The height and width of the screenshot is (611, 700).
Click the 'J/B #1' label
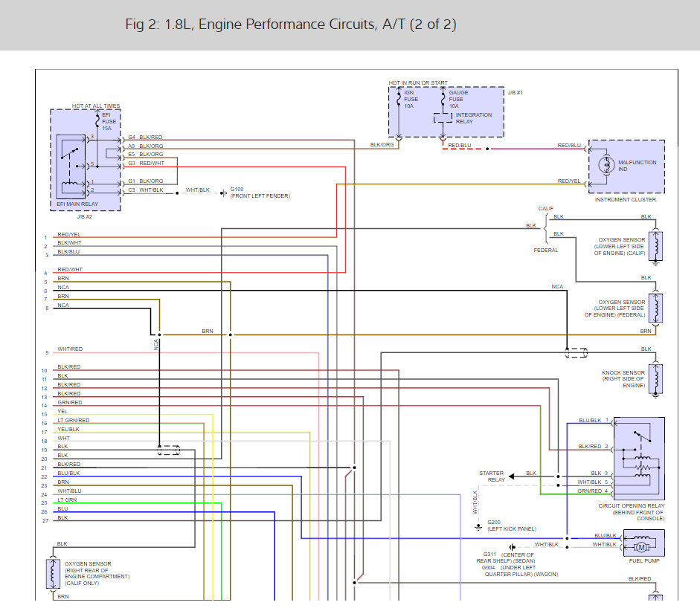pos(516,93)
